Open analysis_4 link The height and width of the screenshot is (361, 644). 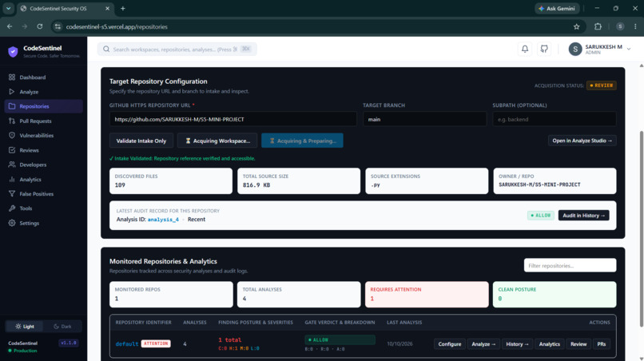[x=163, y=220]
